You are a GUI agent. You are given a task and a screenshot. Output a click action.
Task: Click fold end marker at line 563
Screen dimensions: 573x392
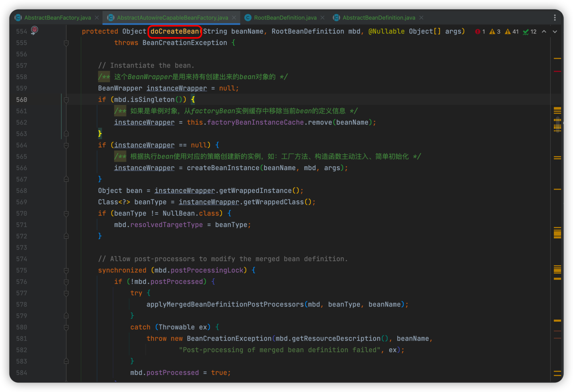click(66, 134)
